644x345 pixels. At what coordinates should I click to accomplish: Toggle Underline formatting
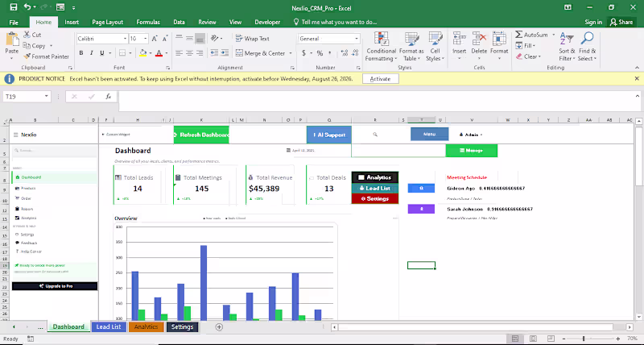point(102,53)
